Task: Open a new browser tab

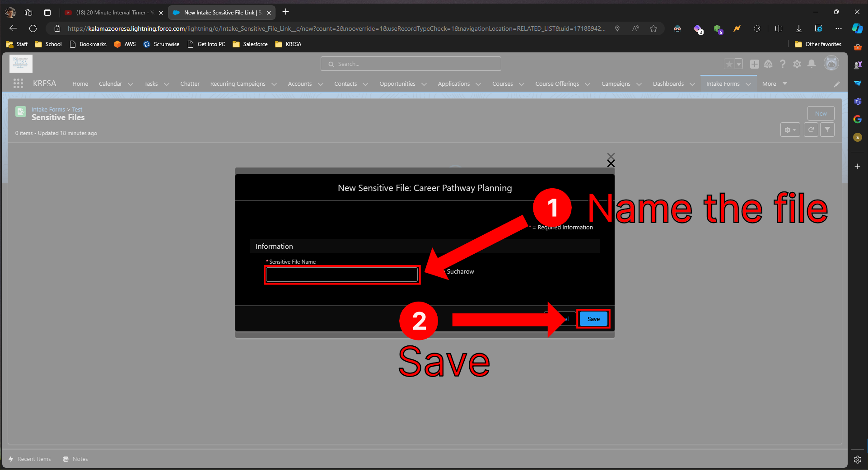Action: (x=285, y=12)
